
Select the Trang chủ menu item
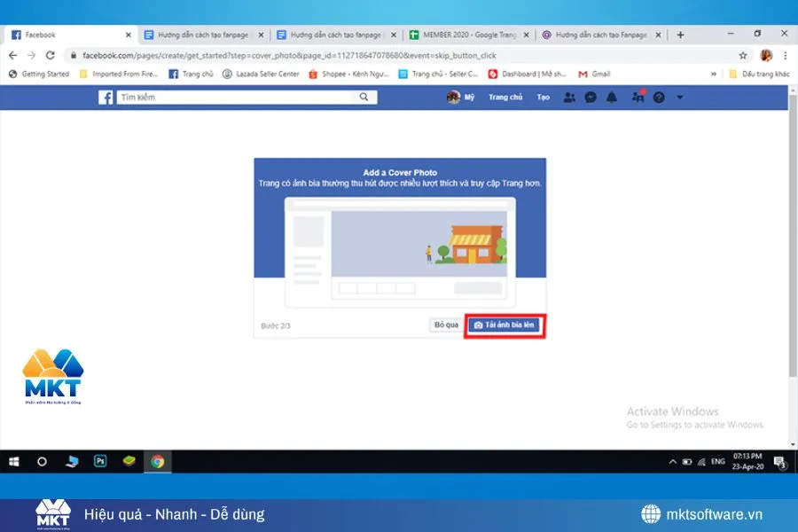[x=504, y=98]
